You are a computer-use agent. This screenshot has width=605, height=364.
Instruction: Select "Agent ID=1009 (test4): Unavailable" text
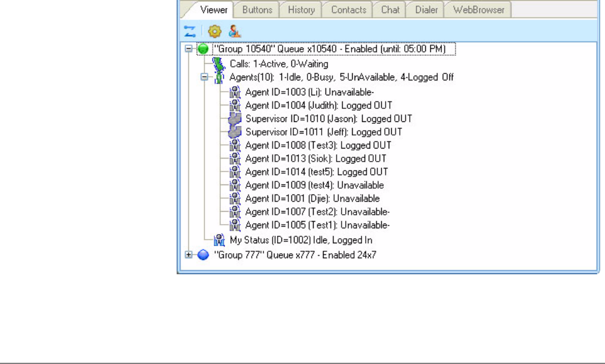pyautogui.click(x=314, y=185)
